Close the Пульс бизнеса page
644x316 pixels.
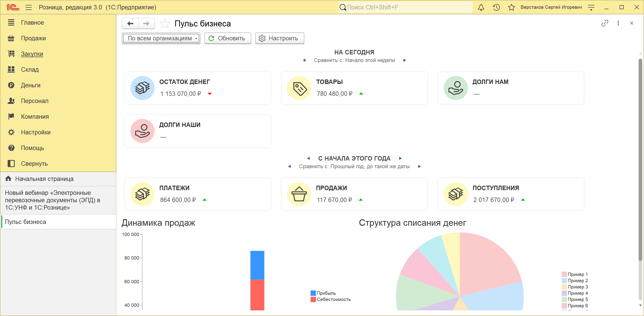631,23
